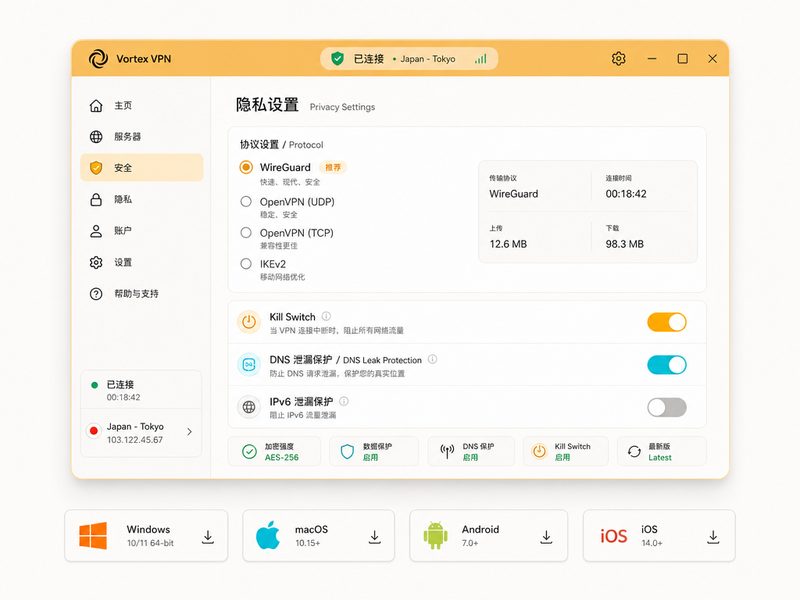Select OpenVPN (TCP) protocol
800x600 pixels.
(x=246, y=233)
